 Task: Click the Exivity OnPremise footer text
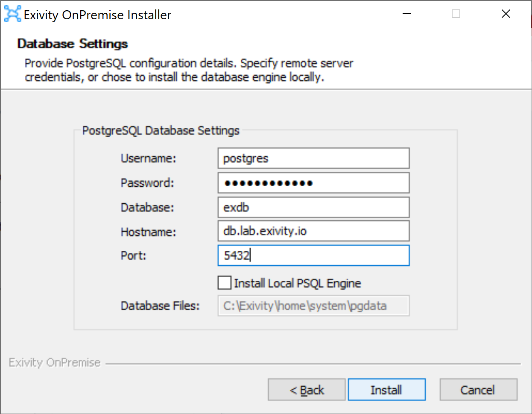(x=55, y=363)
